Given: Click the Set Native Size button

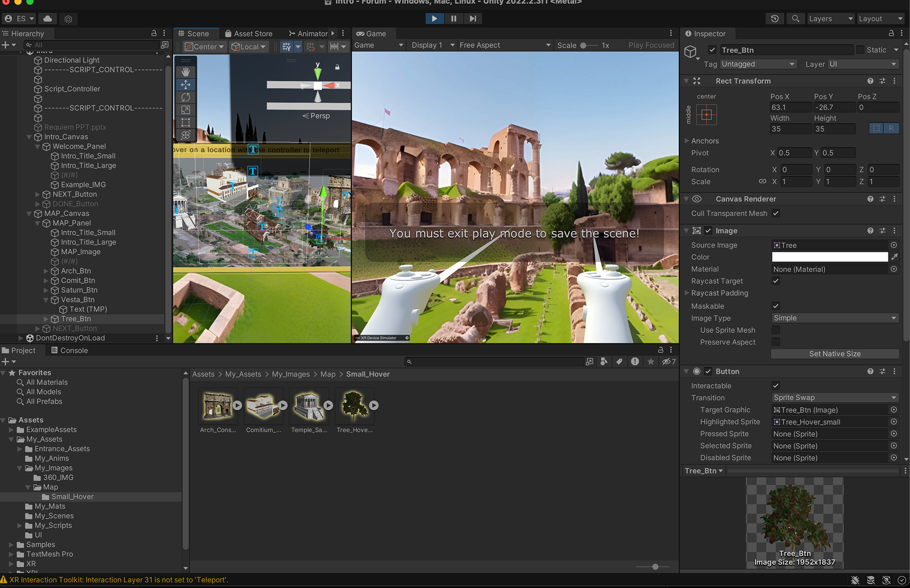Looking at the screenshot, I should pyautogui.click(x=835, y=354).
